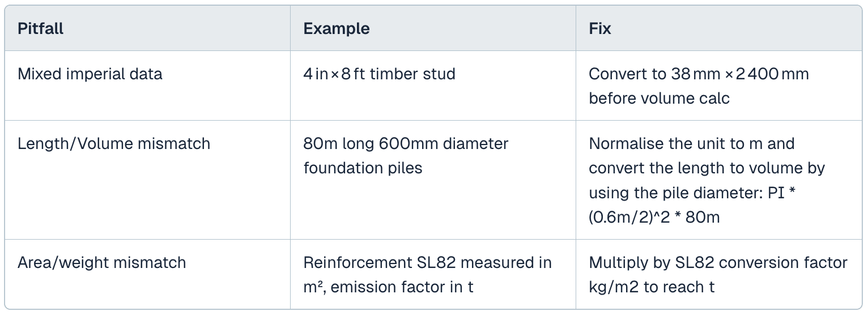Click the 'Multiply by SL82 conversion factor' text

(718, 262)
